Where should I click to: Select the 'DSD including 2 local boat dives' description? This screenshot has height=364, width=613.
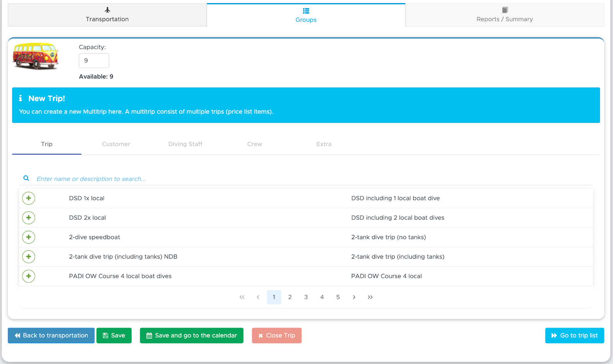(398, 218)
